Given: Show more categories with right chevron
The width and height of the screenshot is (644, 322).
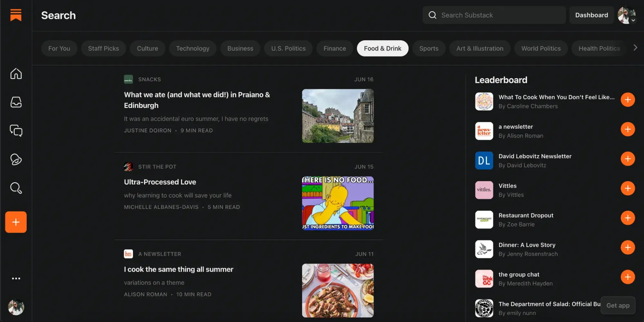Looking at the screenshot, I should [635, 48].
